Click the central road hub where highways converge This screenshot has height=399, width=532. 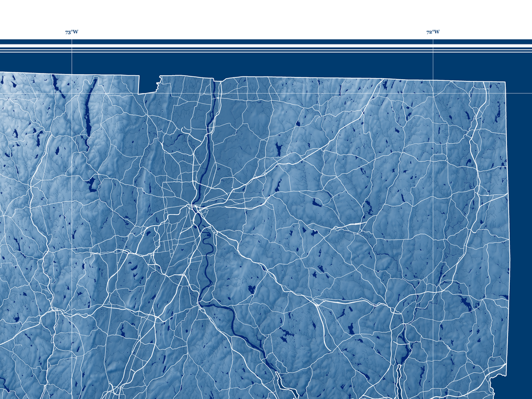[195, 209]
